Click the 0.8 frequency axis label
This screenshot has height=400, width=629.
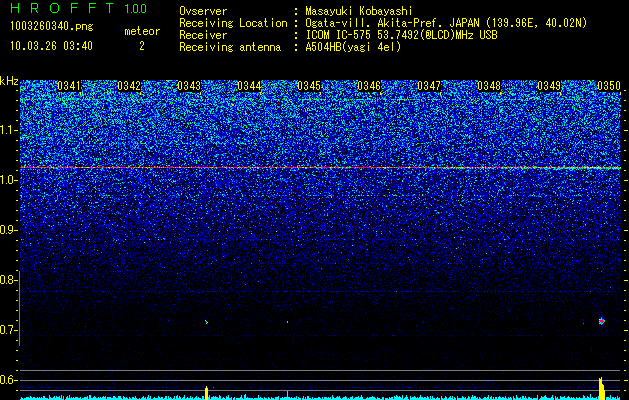coord(9,280)
